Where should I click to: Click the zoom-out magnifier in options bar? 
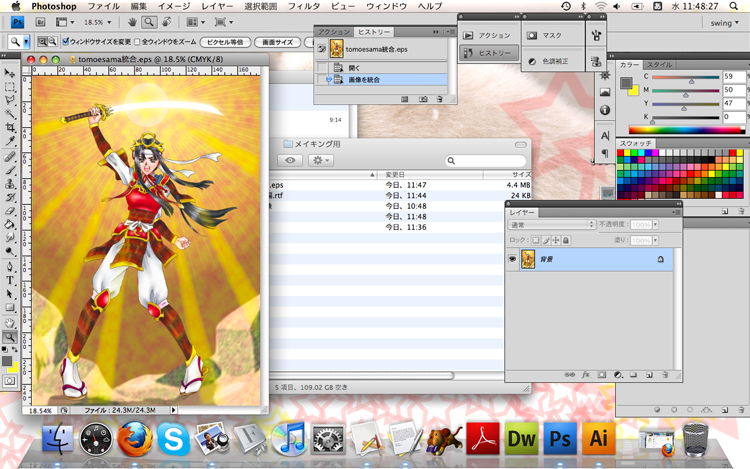pos(52,42)
